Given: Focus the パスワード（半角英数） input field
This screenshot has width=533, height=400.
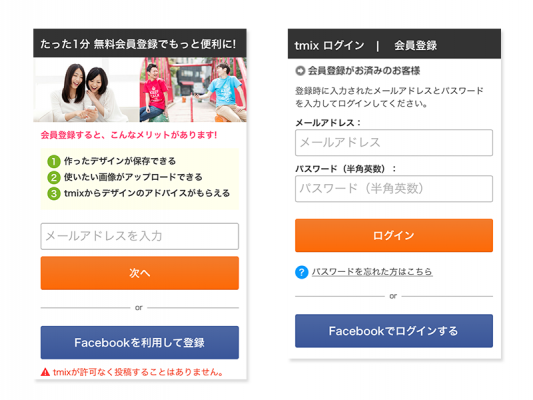Looking at the screenshot, I should tap(394, 189).
